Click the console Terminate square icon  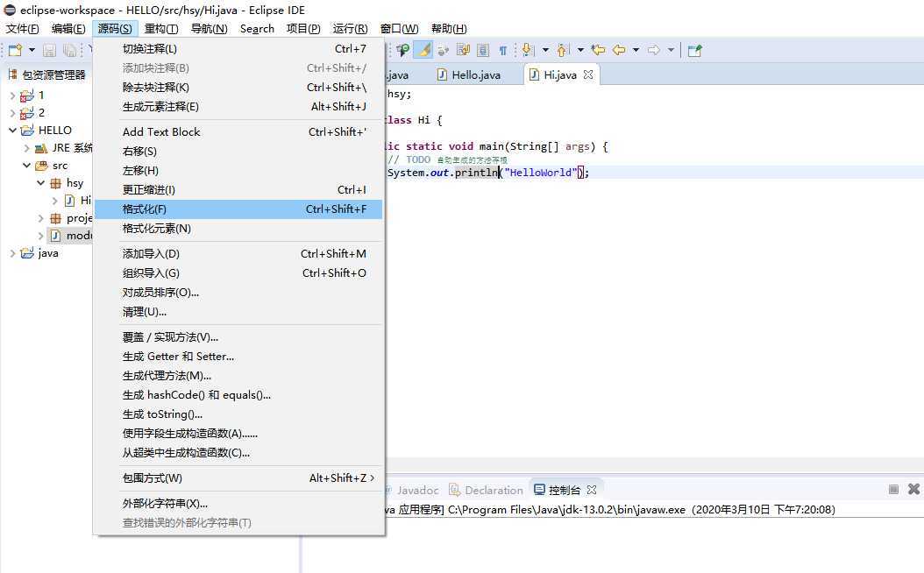click(x=893, y=490)
